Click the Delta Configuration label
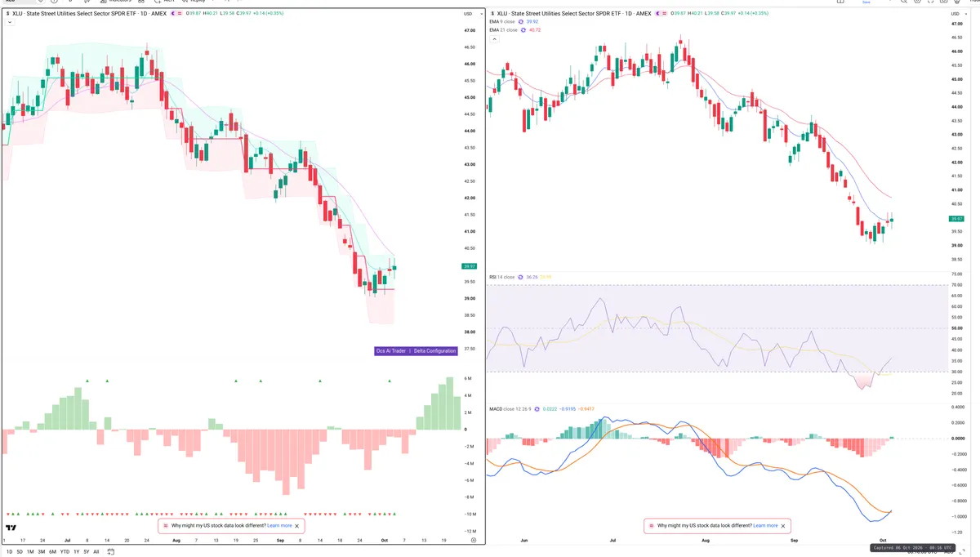Screen dimensions: 980x557 (434, 350)
